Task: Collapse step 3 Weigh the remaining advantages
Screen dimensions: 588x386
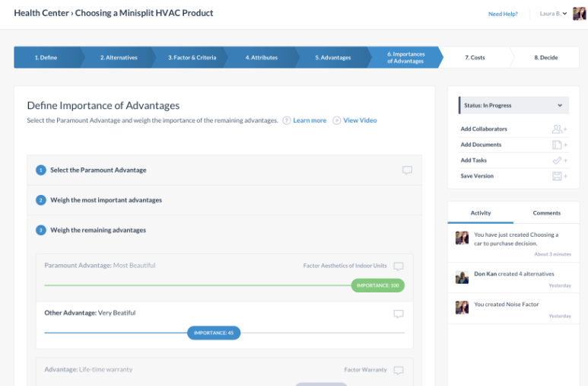Action: coord(97,230)
